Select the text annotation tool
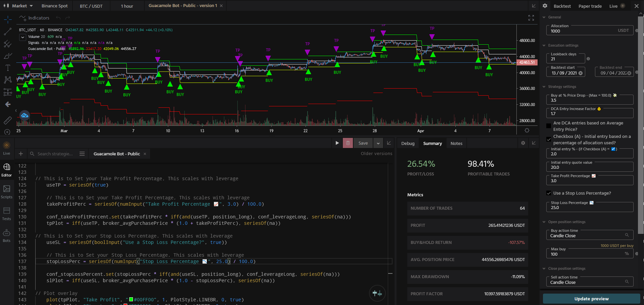Image resolution: width=644 pixels, height=305 pixels. pos(7,67)
